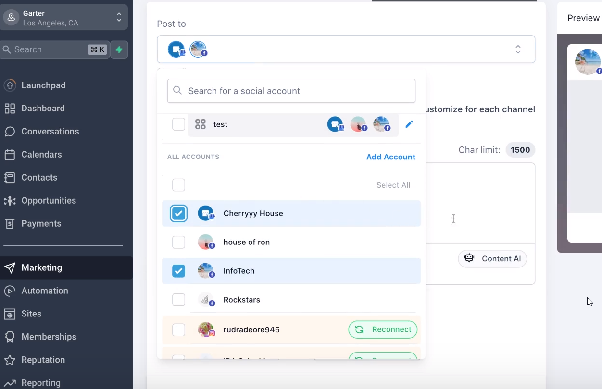Open Opportunities in the sidebar
Screen dimensions: 602x389
(x=48, y=201)
